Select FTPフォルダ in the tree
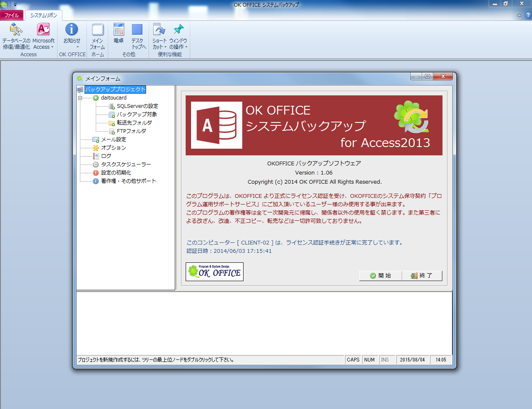The height and width of the screenshot is (409, 532). pyautogui.click(x=131, y=131)
